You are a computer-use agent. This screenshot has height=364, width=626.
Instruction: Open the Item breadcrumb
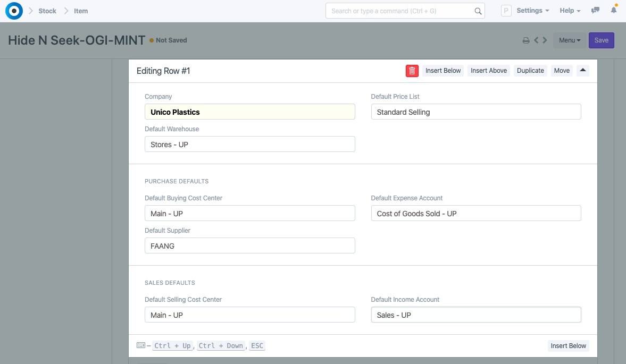pos(81,11)
